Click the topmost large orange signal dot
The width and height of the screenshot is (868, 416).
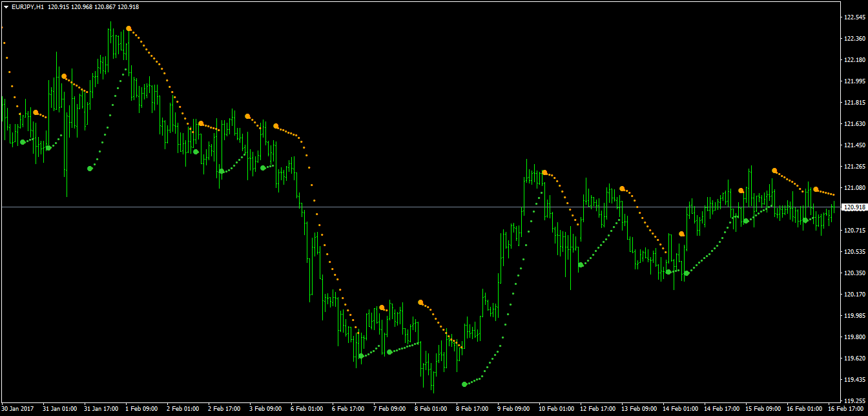pyautogui.click(x=129, y=28)
